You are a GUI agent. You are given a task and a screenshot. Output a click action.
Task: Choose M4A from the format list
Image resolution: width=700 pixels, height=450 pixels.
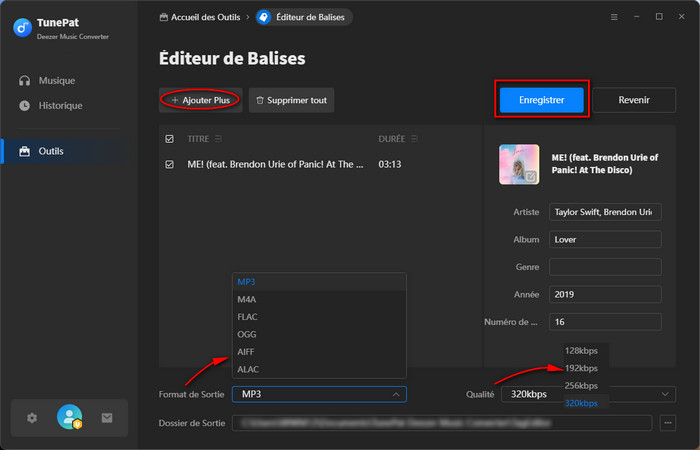click(319, 300)
